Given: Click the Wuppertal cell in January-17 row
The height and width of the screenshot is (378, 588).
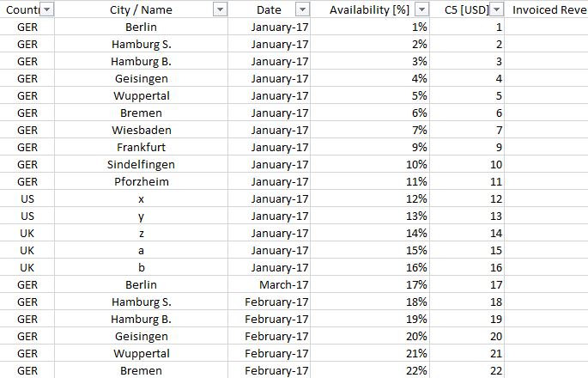Looking at the screenshot, I should pyautogui.click(x=141, y=95).
